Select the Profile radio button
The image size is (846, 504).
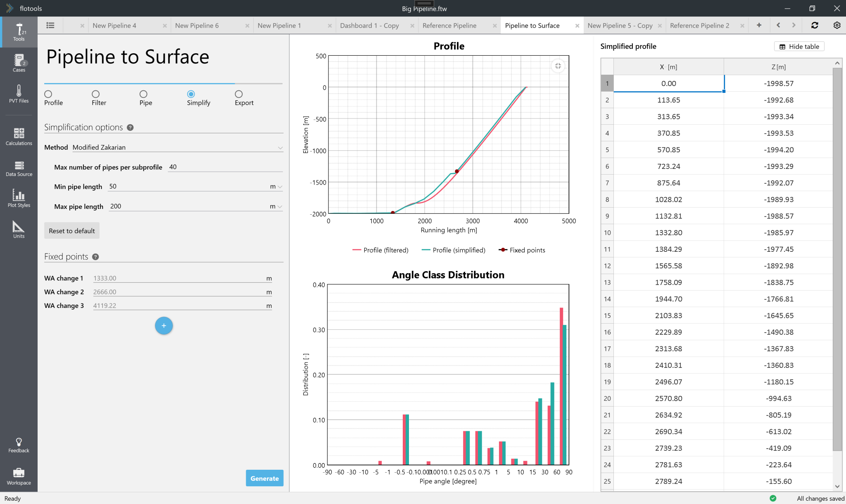[x=48, y=94]
